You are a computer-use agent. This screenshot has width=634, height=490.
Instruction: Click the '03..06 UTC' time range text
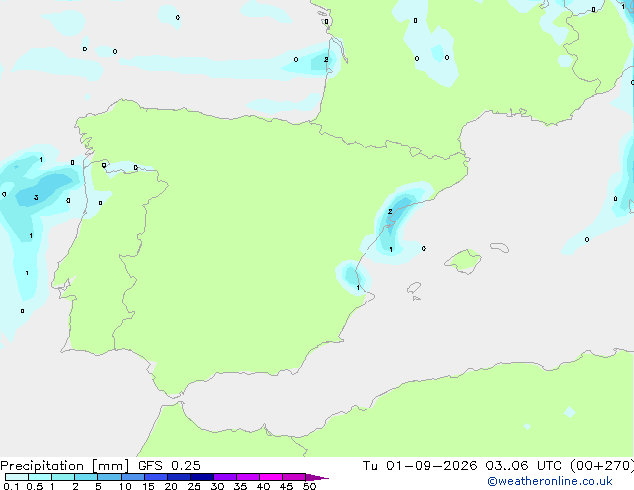pyautogui.click(x=523, y=465)
